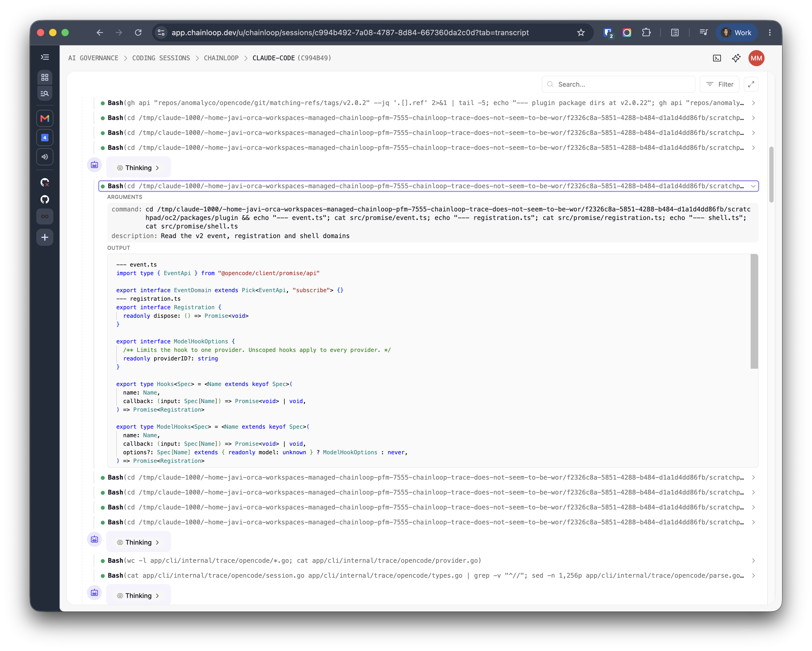Click the browser address bar URL
The image size is (812, 651).
(350, 33)
